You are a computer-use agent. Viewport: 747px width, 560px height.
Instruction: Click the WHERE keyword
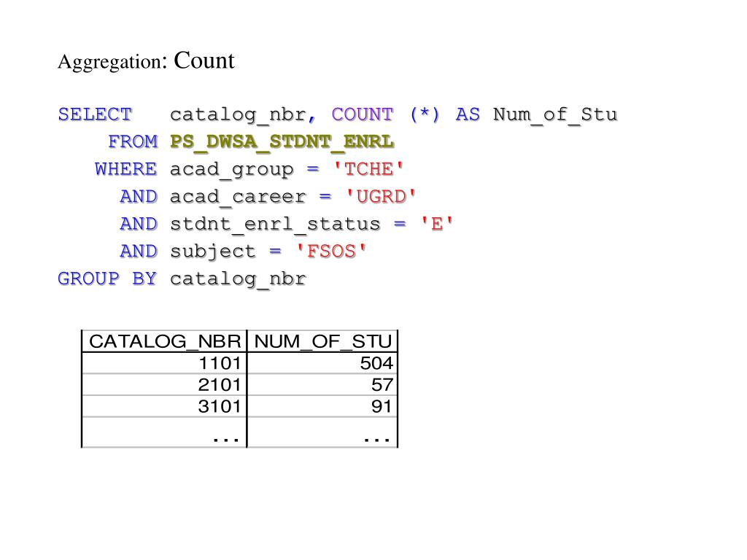click(125, 169)
